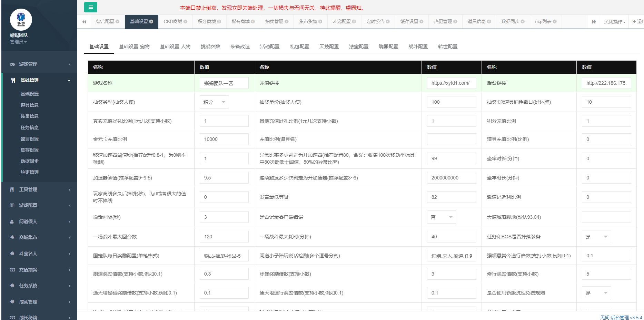The image size is (644, 320).
Task: Open the 是否记录客户端错误 dropdown
Action: (x=442, y=217)
